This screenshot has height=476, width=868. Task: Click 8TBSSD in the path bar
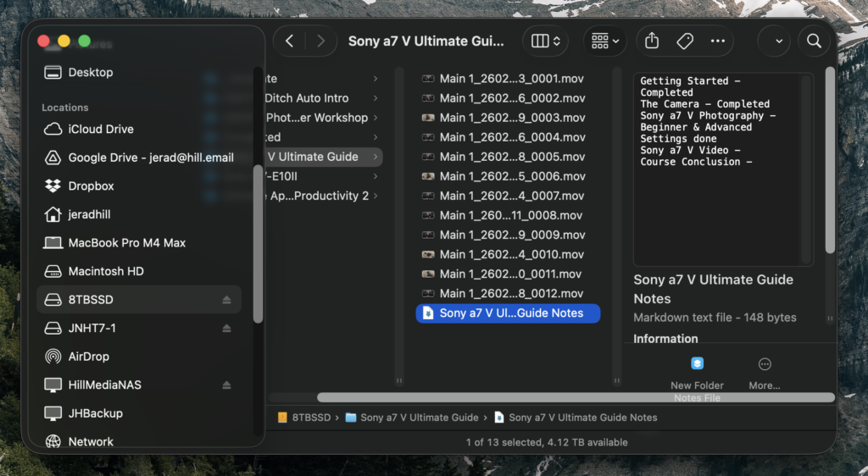click(304, 418)
